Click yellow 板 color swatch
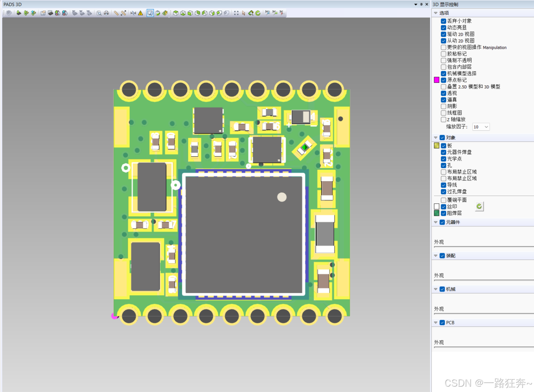 (437, 146)
